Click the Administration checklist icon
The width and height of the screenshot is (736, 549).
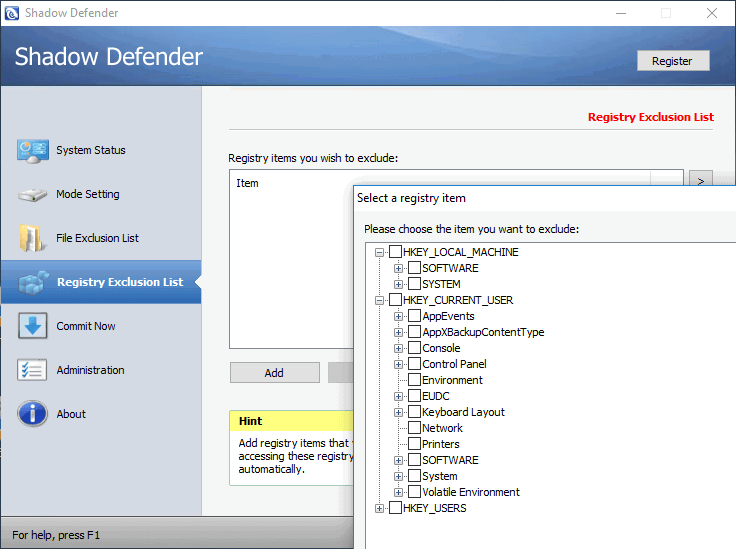32,370
